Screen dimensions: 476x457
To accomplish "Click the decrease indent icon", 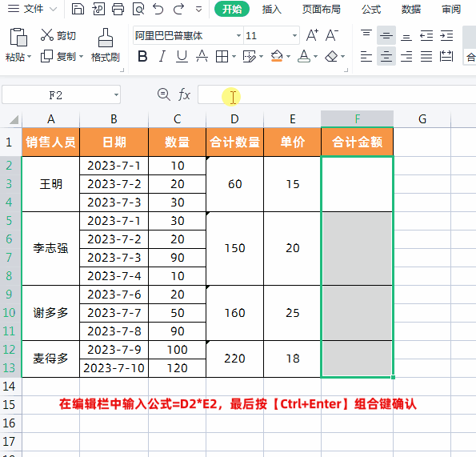I will point(426,36).
